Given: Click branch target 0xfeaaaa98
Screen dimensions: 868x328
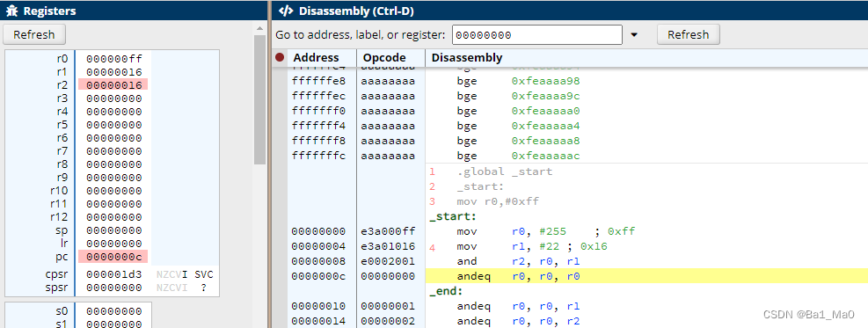Looking at the screenshot, I should click(x=546, y=81).
